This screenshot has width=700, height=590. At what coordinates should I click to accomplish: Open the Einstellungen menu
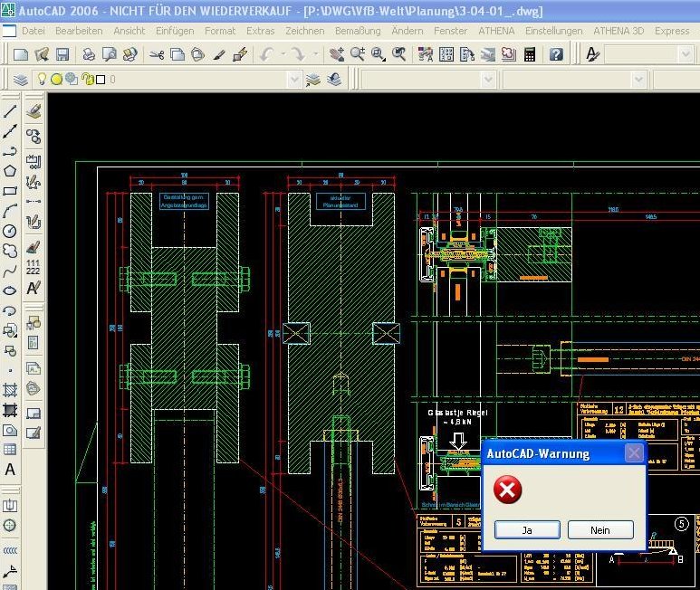pyautogui.click(x=553, y=31)
